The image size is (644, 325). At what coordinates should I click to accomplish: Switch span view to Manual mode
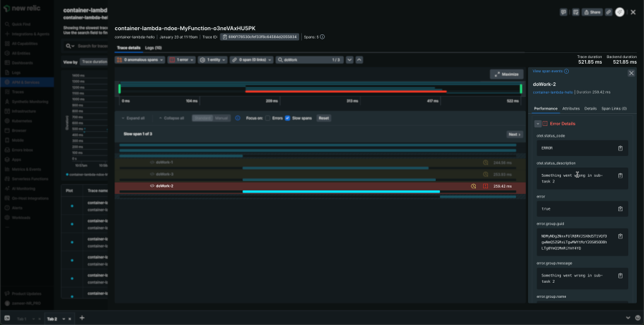click(222, 118)
